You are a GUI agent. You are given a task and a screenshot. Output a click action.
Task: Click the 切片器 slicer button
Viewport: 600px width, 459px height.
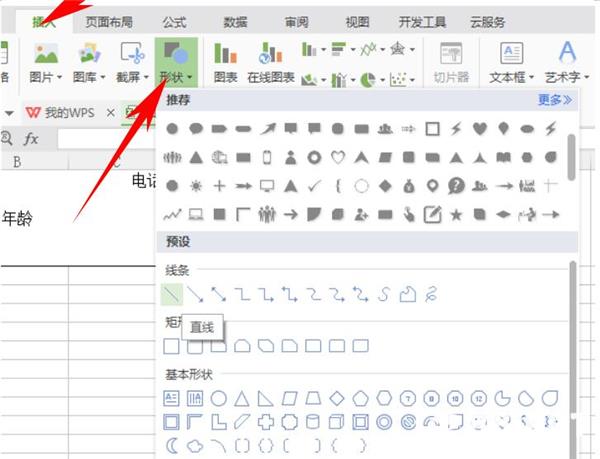pyautogui.click(x=451, y=63)
